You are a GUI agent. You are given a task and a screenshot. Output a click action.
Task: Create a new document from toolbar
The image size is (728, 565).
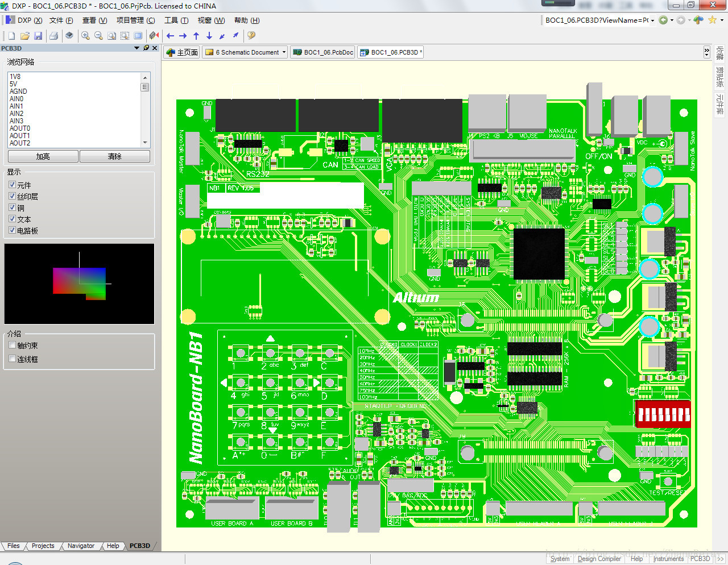pos(11,36)
